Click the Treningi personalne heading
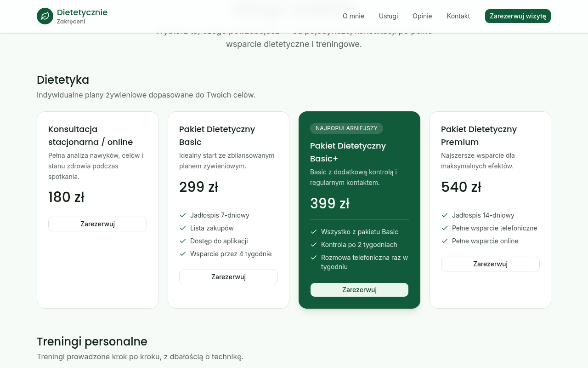 (x=92, y=341)
